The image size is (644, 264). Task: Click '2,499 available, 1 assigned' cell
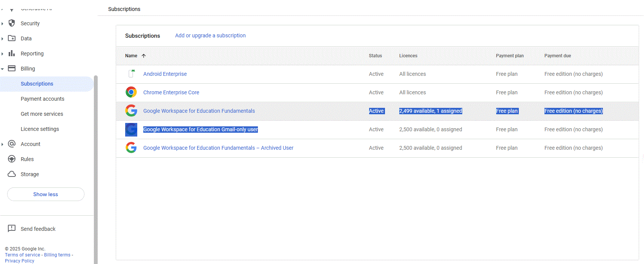pos(431,111)
